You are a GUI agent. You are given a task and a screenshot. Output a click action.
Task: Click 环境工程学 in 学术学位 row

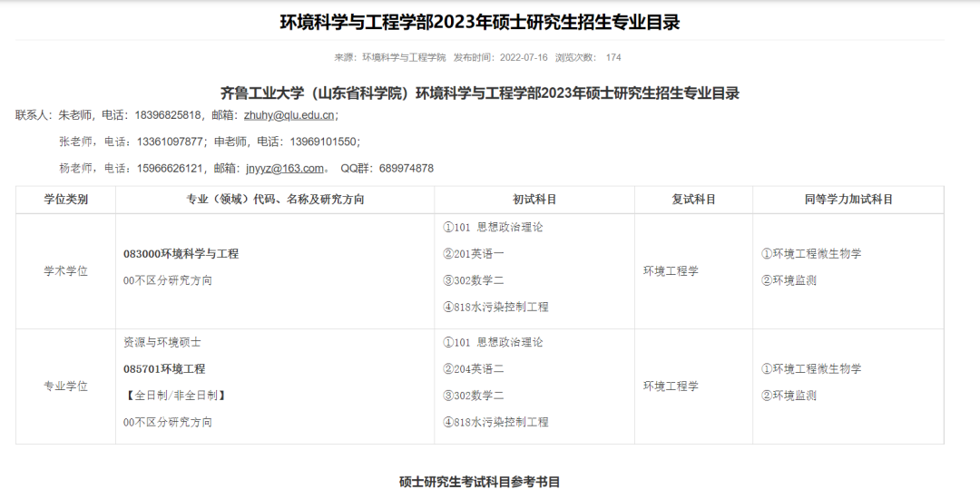(671, 271)
